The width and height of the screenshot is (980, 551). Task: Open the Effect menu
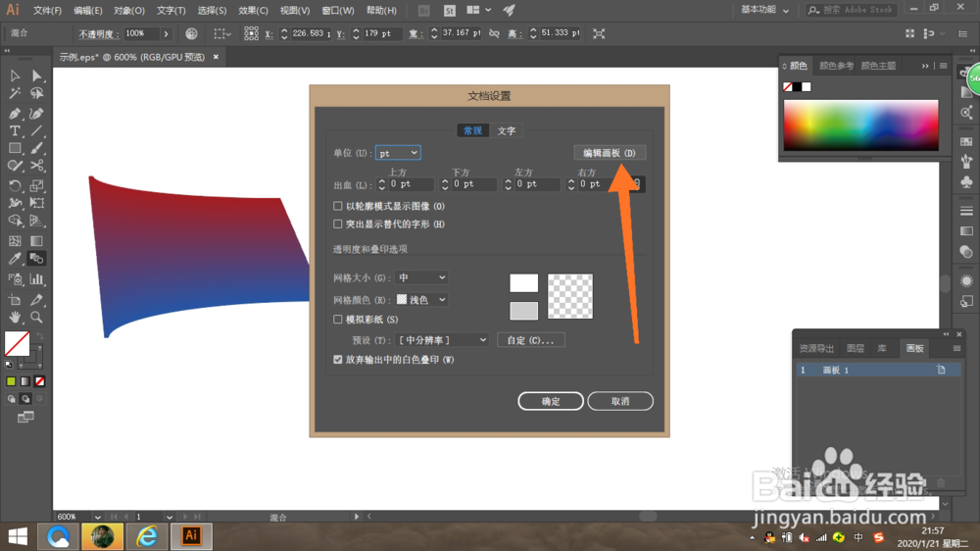click(x=253, y=11)
